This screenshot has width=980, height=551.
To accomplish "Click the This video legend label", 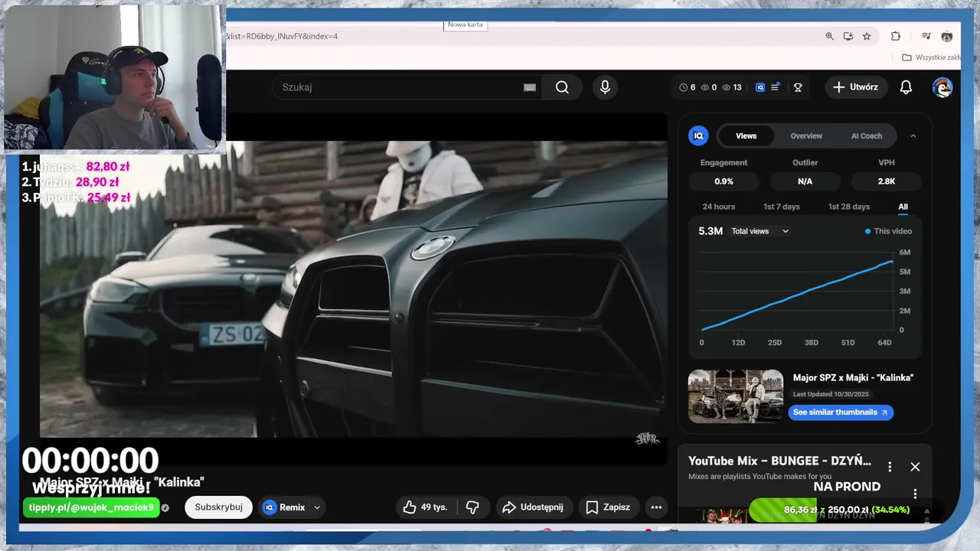I will pos(888,231).
